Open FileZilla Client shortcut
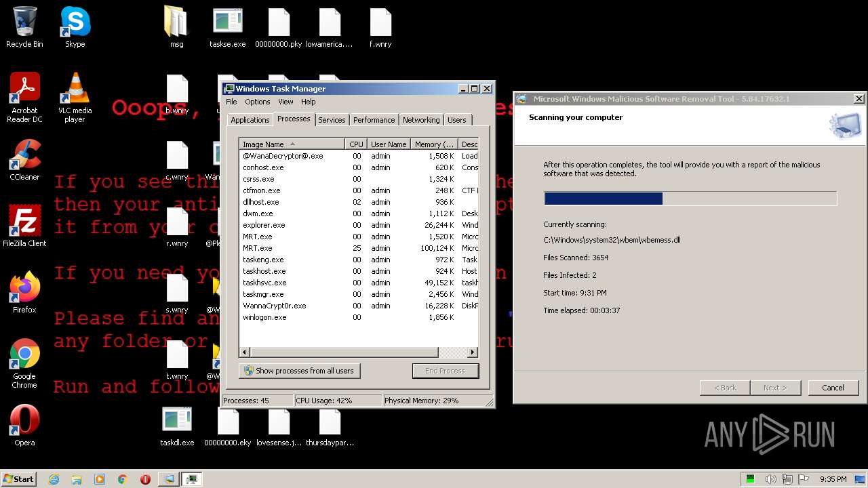 click(x=24, y=226)
